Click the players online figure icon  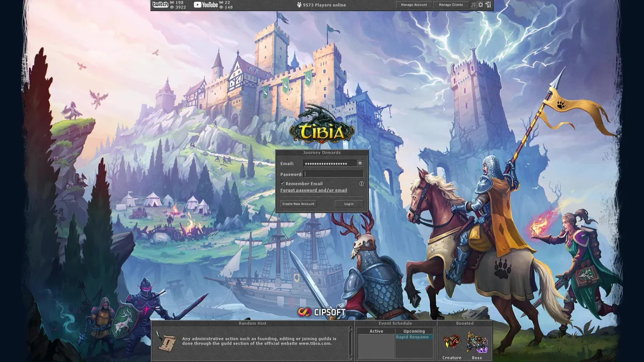tap(299, 5)
